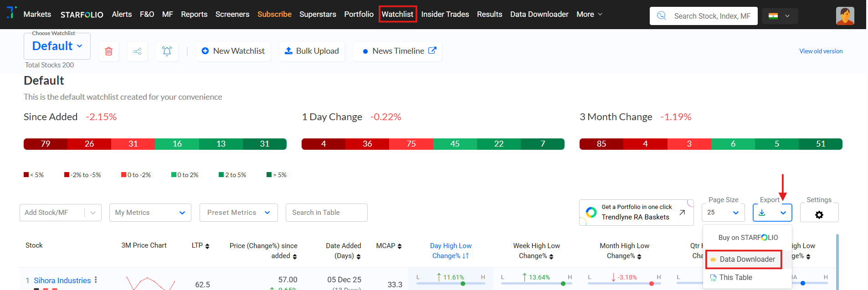Open Settings via the gear icon
Screen dimensions: 868x290
(x=819, y=214)
